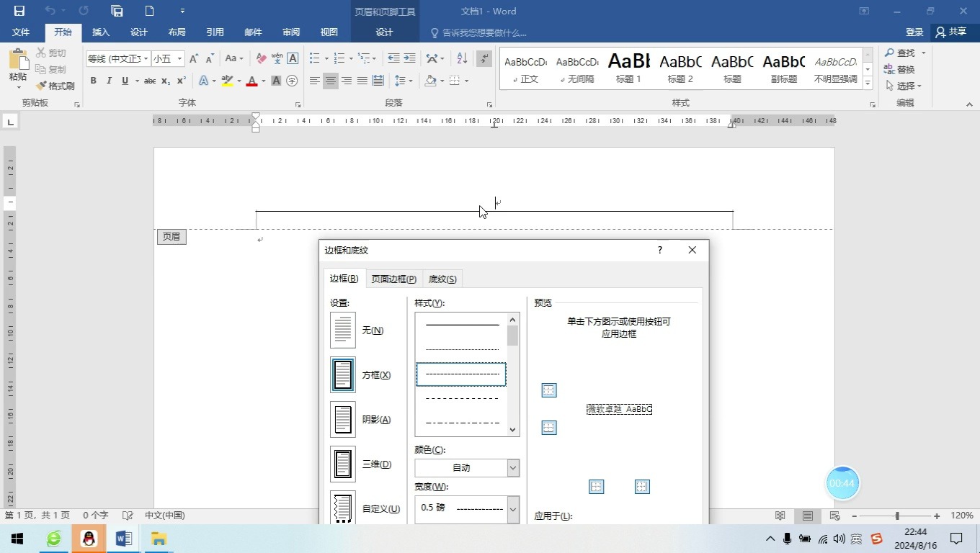
Task: Click the Paste (粘贴) clipboard icon
Action: (18, 60)
